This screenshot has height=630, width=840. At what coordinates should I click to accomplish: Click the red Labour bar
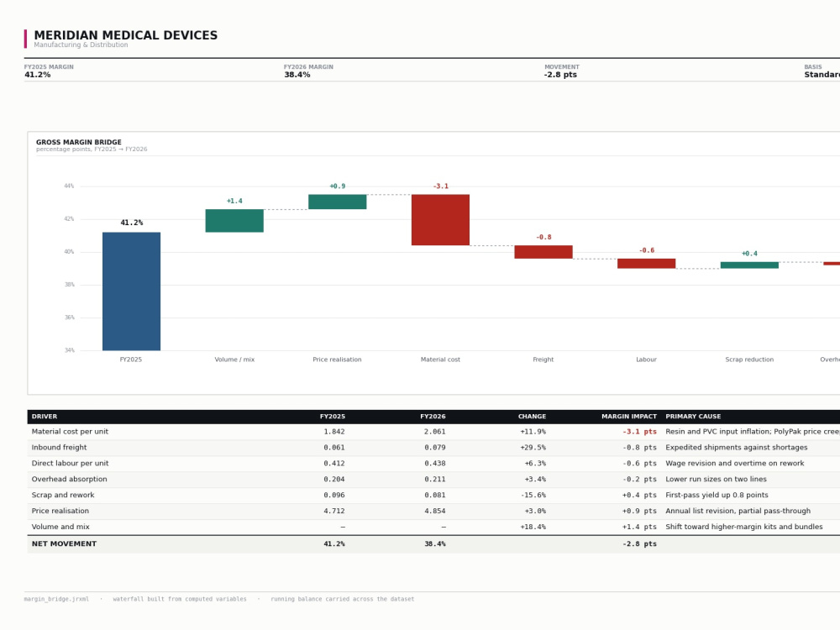647,264
